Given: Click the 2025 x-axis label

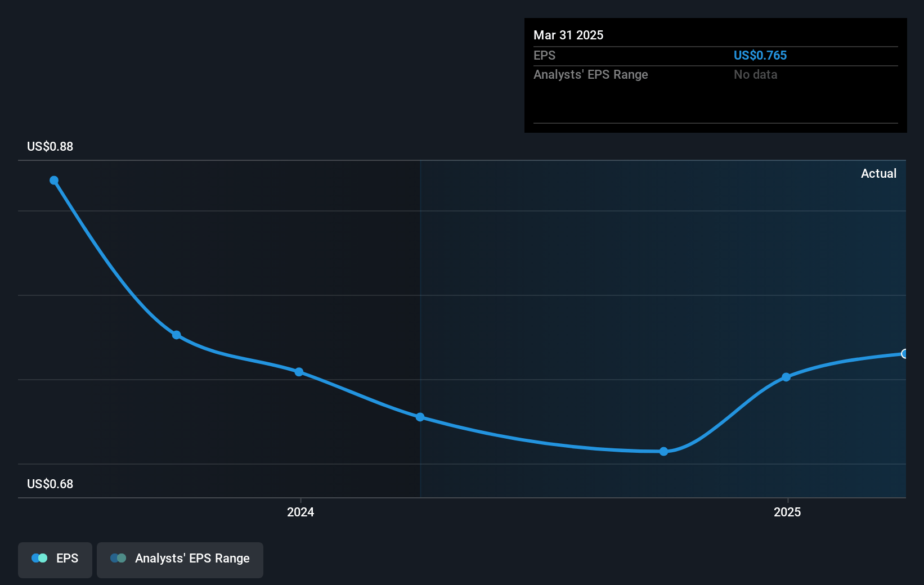Looking at the screenshot, I should tap(787, 512).
